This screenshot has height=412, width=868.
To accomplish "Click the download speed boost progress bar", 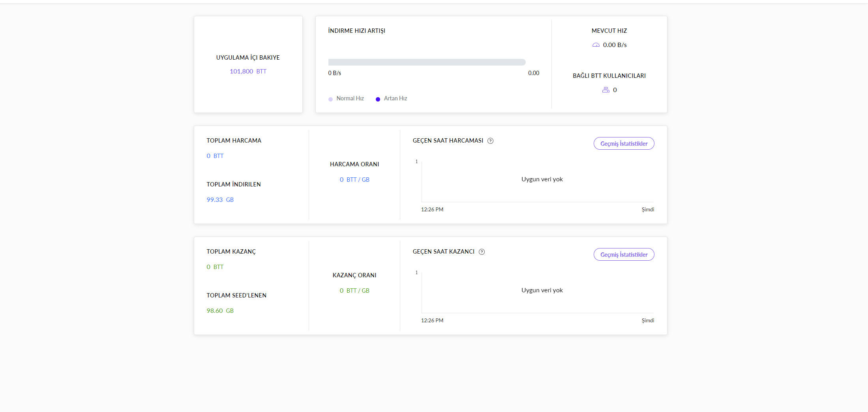I will 427,62.
